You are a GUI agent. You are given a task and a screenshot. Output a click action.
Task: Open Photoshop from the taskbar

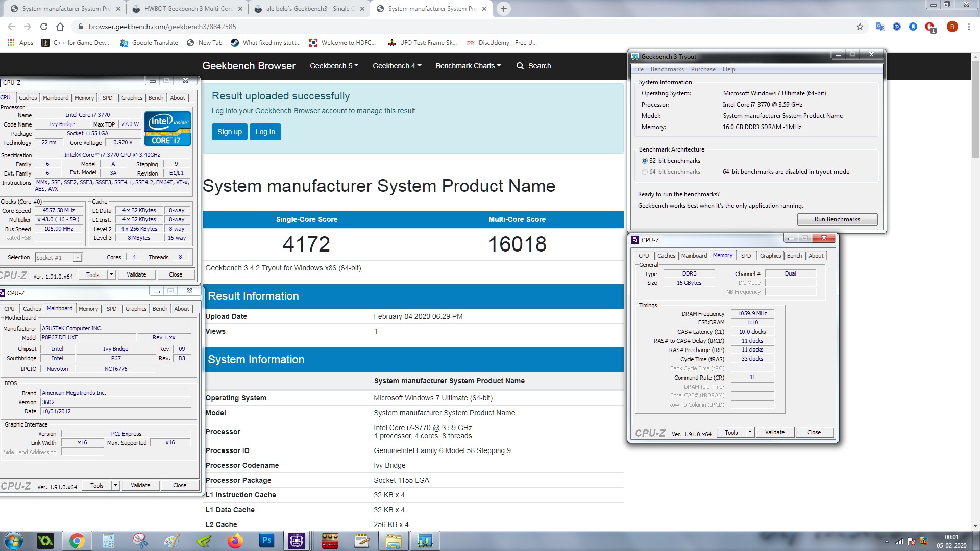tap(266, 541)
